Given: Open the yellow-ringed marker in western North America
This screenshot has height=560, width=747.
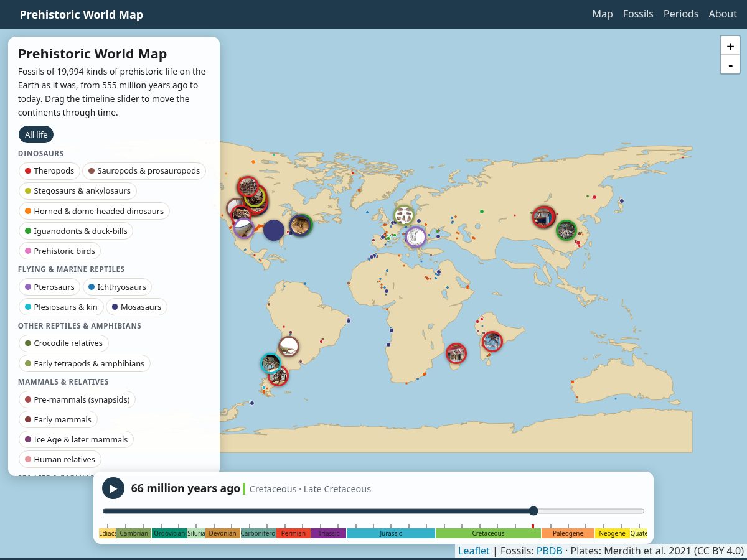Looking at the screenshot, I should pos(255,197).
